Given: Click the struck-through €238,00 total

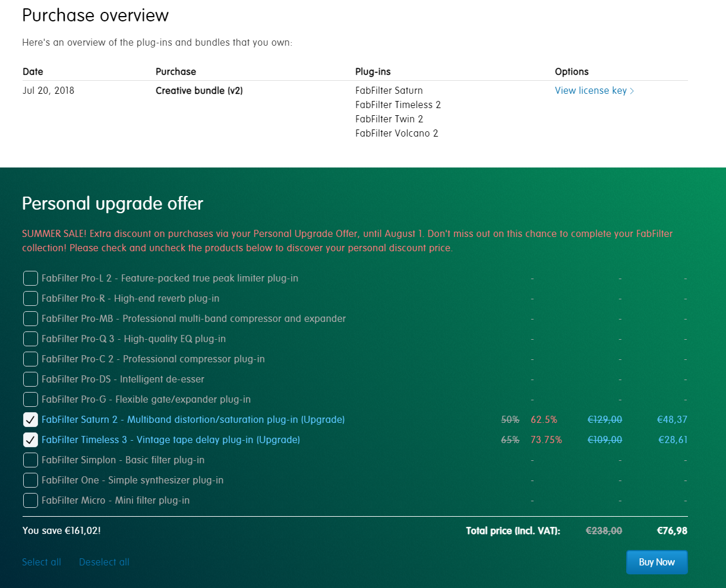Looking at the screenshot, I should (604, 530).
